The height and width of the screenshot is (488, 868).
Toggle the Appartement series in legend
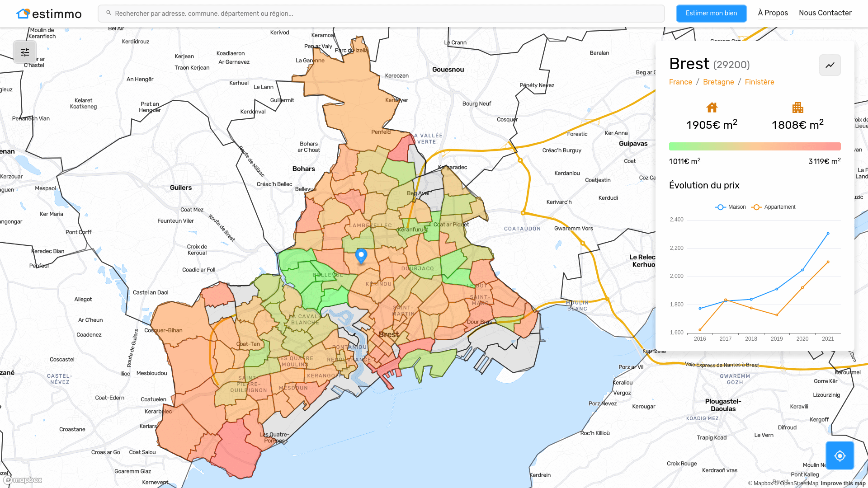point(774,207)
